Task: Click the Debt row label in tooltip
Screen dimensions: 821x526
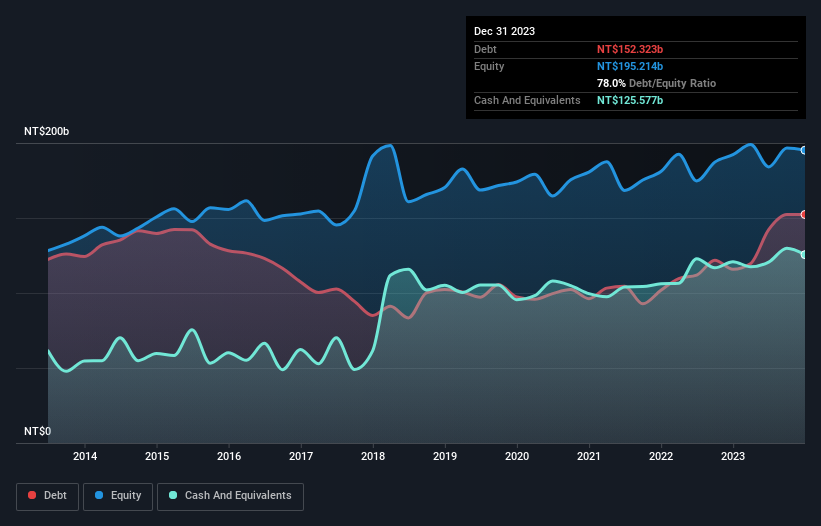Action: (x=485, y=49)
